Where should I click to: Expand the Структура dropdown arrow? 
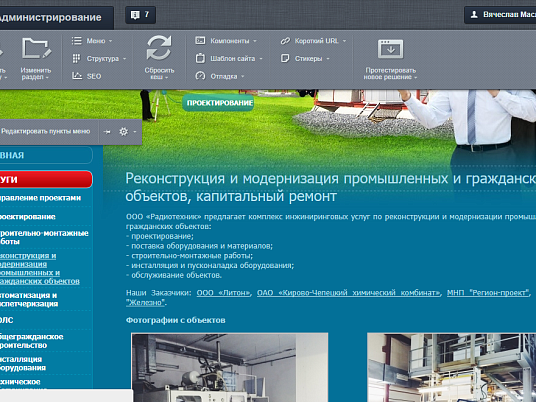(124, 59)
